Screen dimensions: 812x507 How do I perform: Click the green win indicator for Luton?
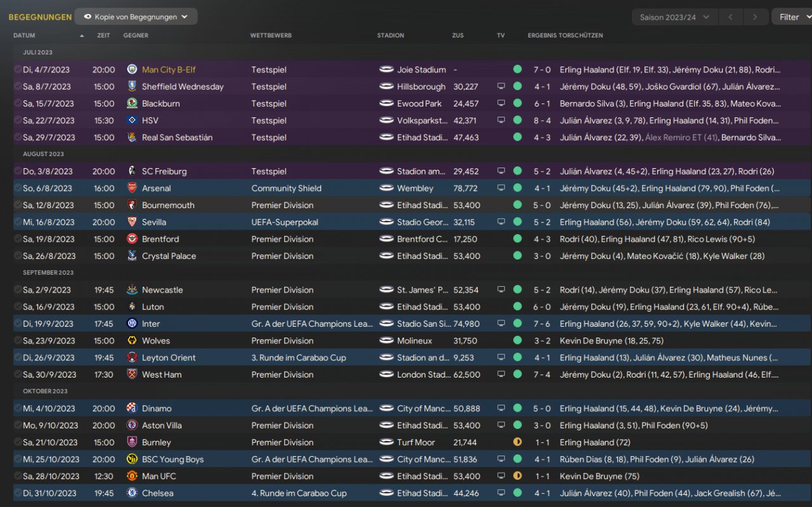click(x=518, y=306)
